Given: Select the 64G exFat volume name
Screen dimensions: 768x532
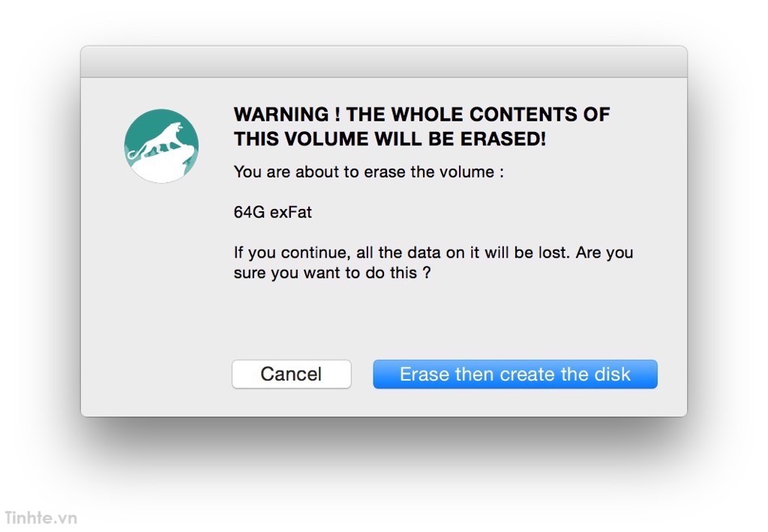Looking at the screenshot, I should (x=273, y=212).
